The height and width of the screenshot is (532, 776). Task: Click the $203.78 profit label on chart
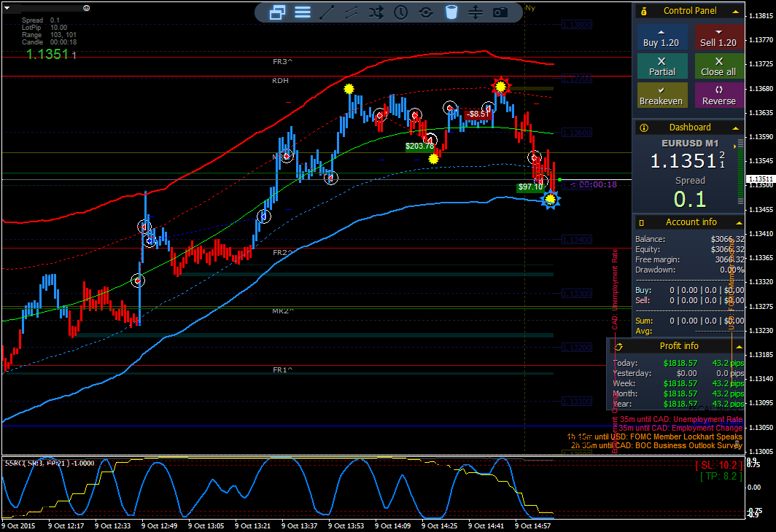pyautogui.click(x=419, y=146)
